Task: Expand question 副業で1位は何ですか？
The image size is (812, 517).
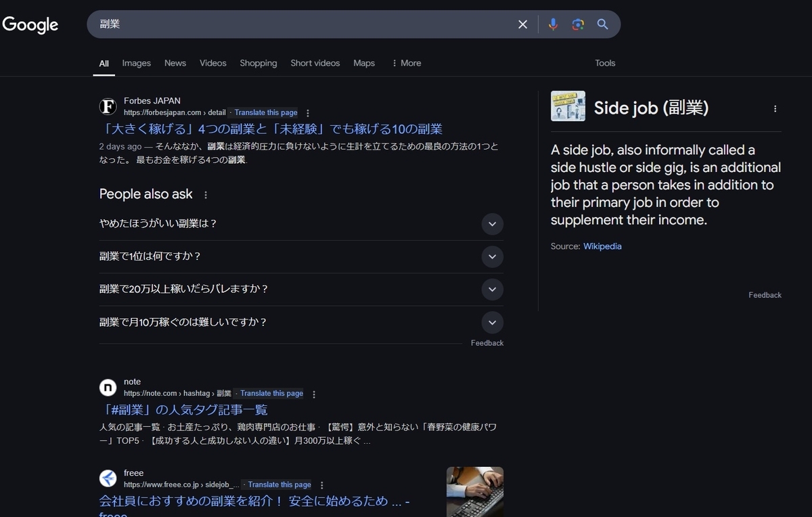Action: point(301,256)
